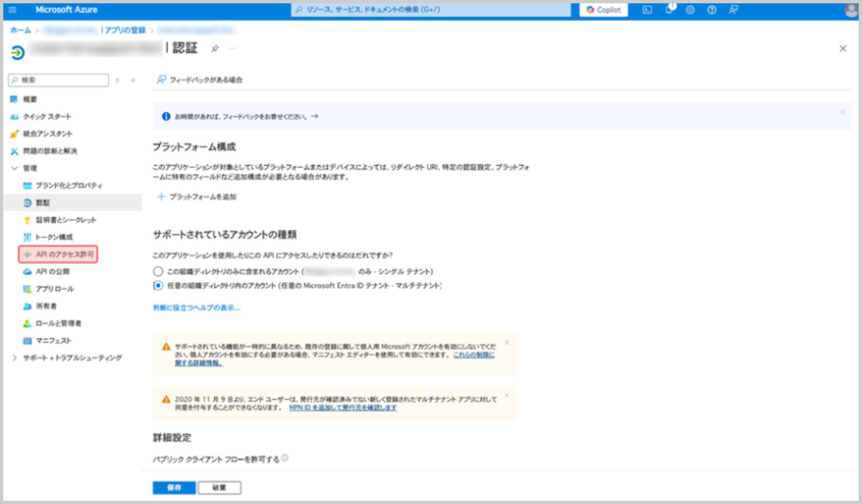Pin the 認証 page with pin icon
Viewport: 862px width, 504px height.
(x=215, y=49)
